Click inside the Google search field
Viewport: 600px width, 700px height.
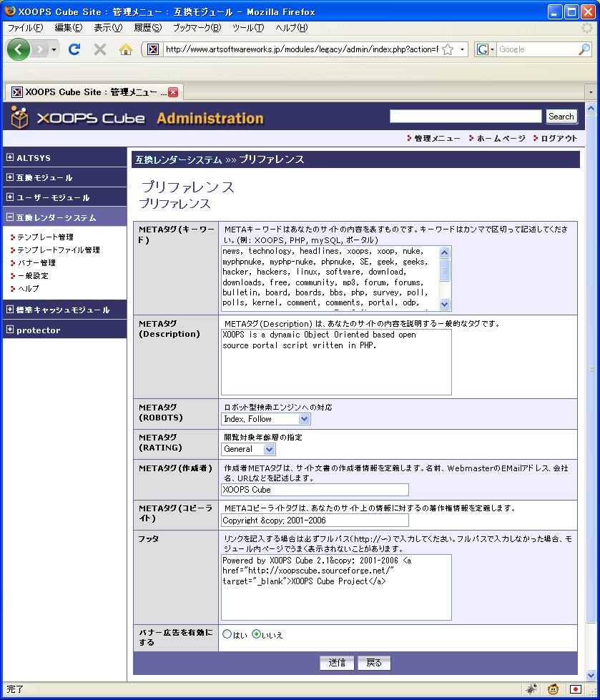tap(536, 49)
